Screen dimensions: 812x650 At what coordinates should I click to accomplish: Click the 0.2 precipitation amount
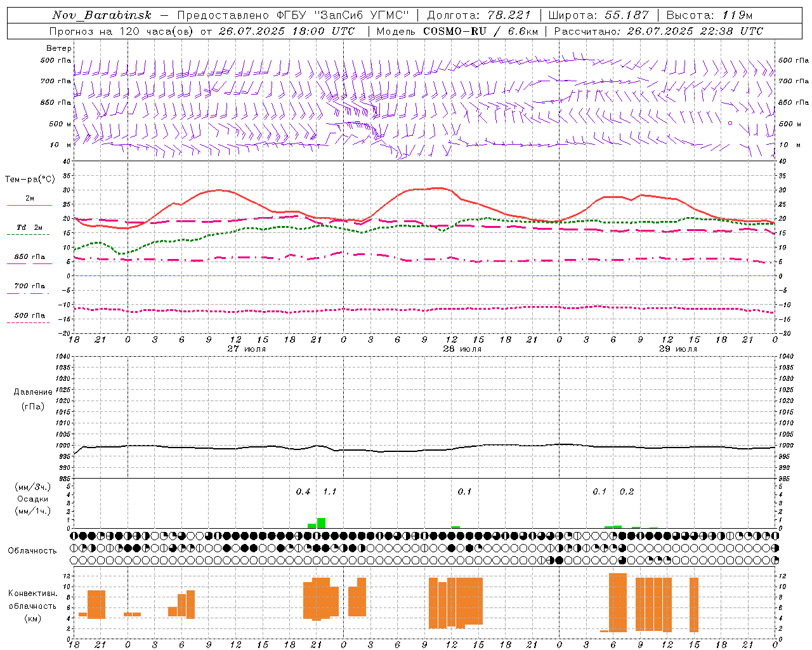coord(627,492)
